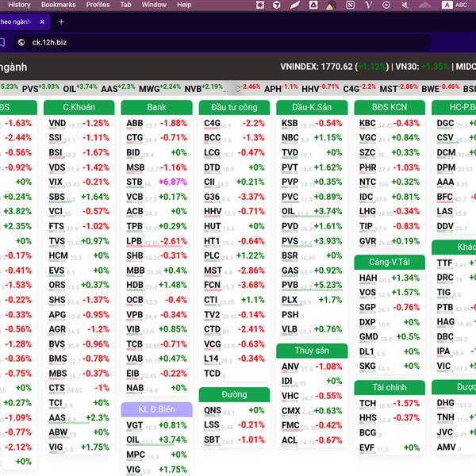Open the Profiles menu

(98, 5)
